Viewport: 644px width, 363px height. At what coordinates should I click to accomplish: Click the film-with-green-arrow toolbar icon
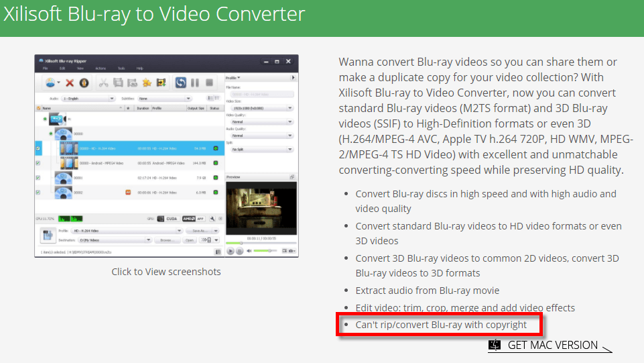click(x=161, y=83)
